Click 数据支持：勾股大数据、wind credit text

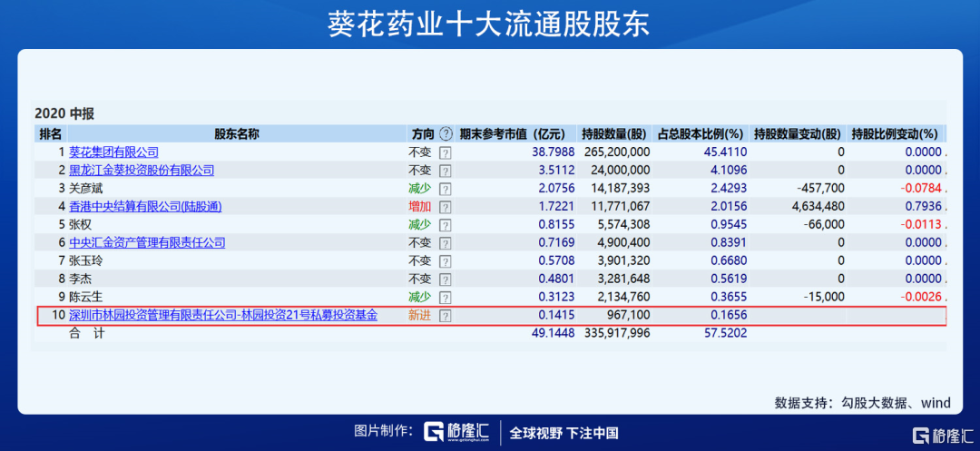tap(862, 403)
